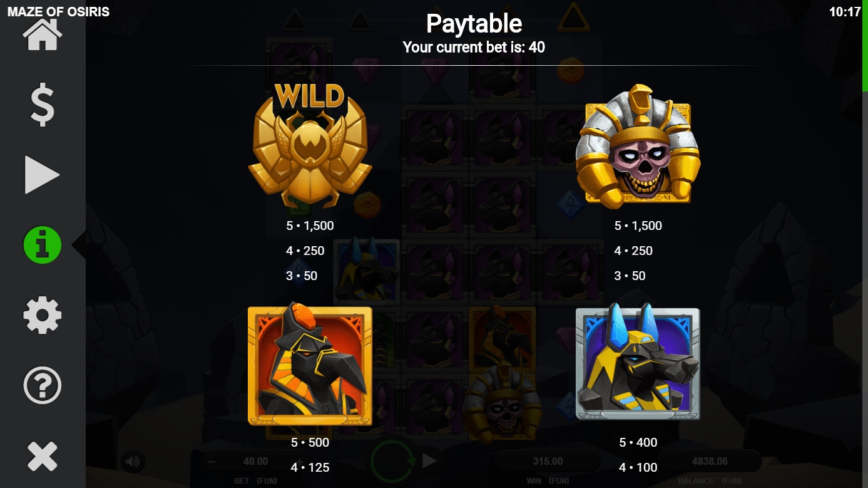Select the green info paytable icon

43,245
